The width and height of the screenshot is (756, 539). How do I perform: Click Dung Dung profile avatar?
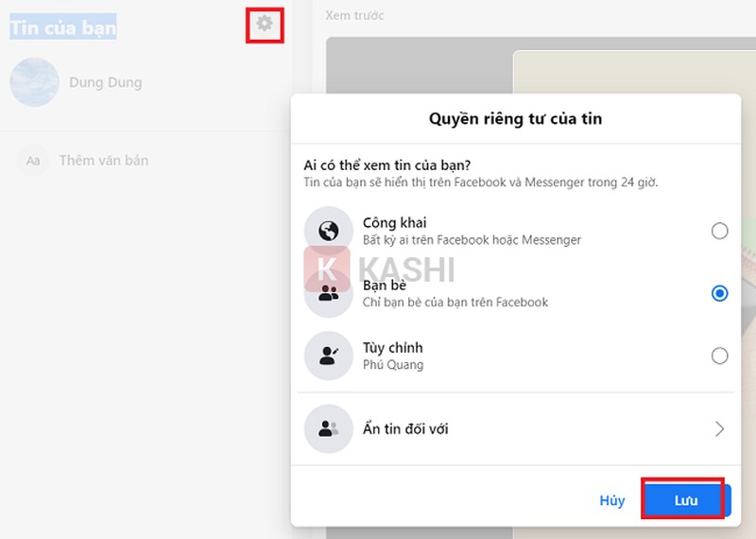coord(34,82)
